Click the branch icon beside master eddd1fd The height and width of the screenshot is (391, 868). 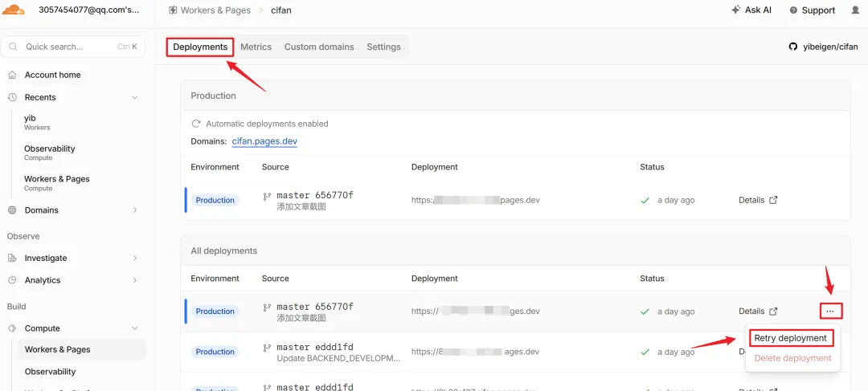point(267,348)
